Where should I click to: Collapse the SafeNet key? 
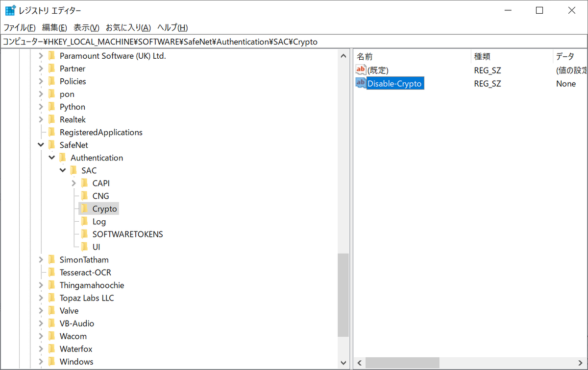41,145
